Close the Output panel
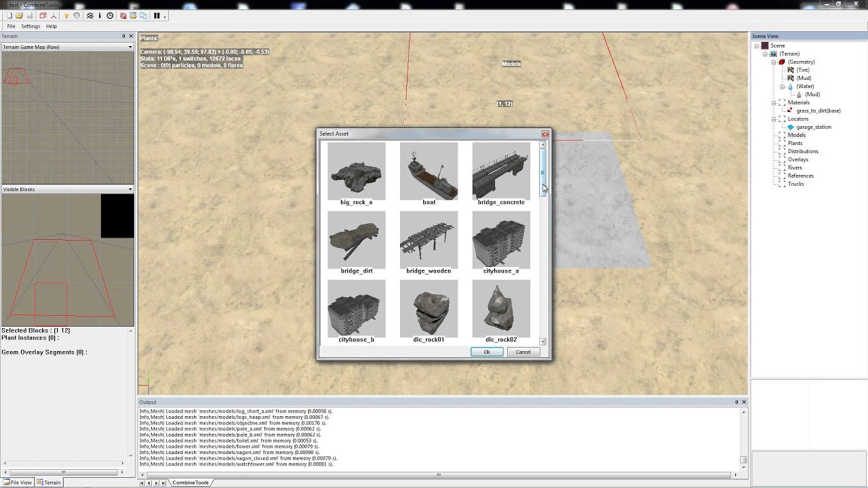This screenshot has width=868, height=488. (x=744, y=402)
